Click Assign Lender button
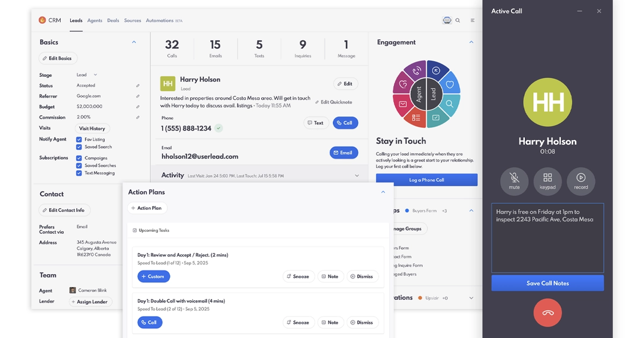Viewport: 644px width, 338px height. pos(91,302)
